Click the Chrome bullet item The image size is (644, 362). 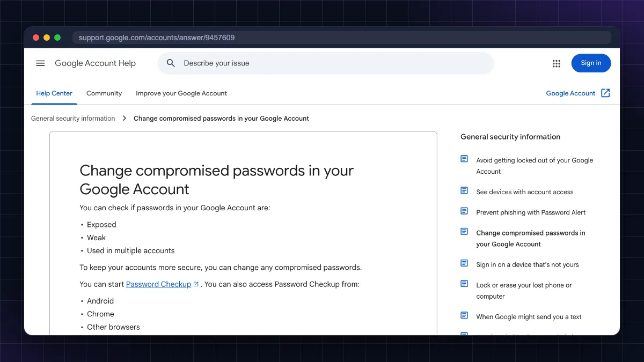click(100, 314)
